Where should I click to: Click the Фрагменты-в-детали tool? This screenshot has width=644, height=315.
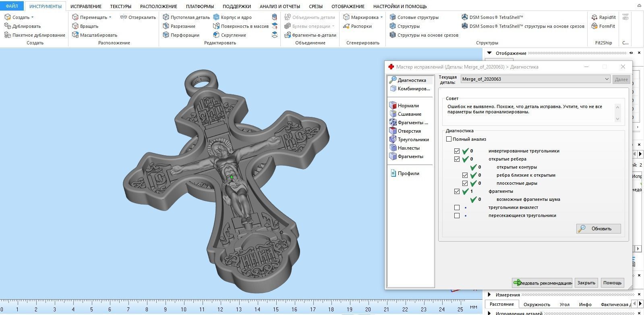[x=310, y=35]
